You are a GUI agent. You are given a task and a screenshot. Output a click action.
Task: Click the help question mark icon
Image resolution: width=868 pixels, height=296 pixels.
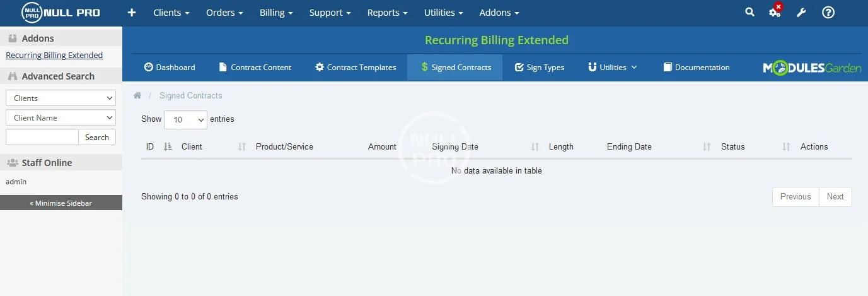[x=828, y=13]
